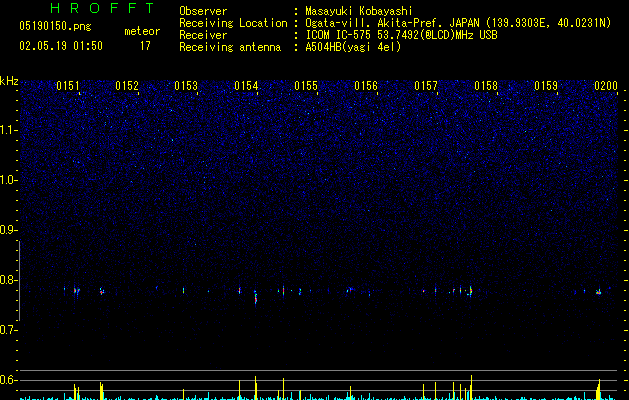
Task: Click the meteor count 17
Action: click(x=145, y=46)
